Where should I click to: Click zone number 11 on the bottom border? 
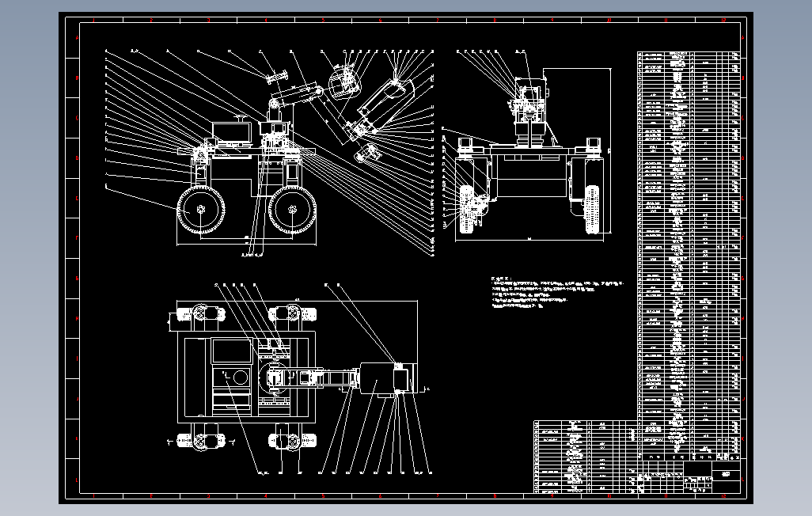click(666, 495)
